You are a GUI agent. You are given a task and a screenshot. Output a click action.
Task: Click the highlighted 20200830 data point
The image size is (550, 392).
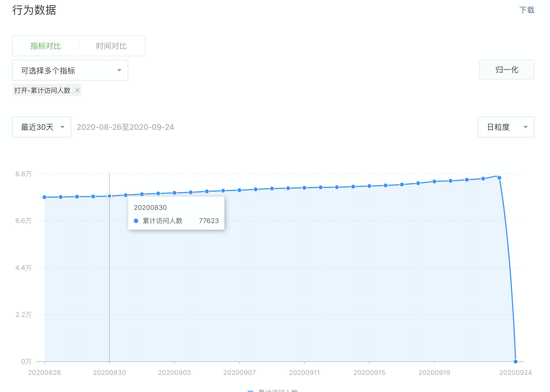click(109, 196)
